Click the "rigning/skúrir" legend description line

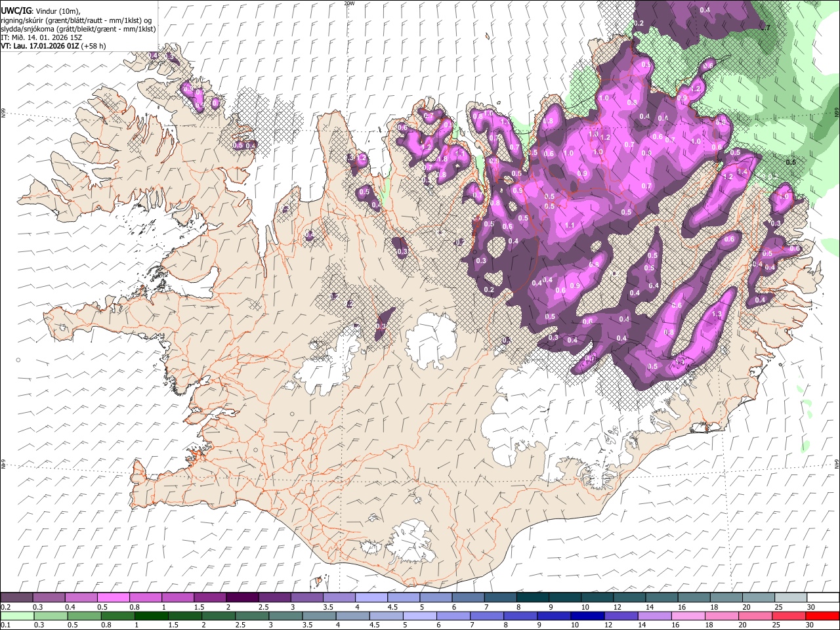[76, 20]
